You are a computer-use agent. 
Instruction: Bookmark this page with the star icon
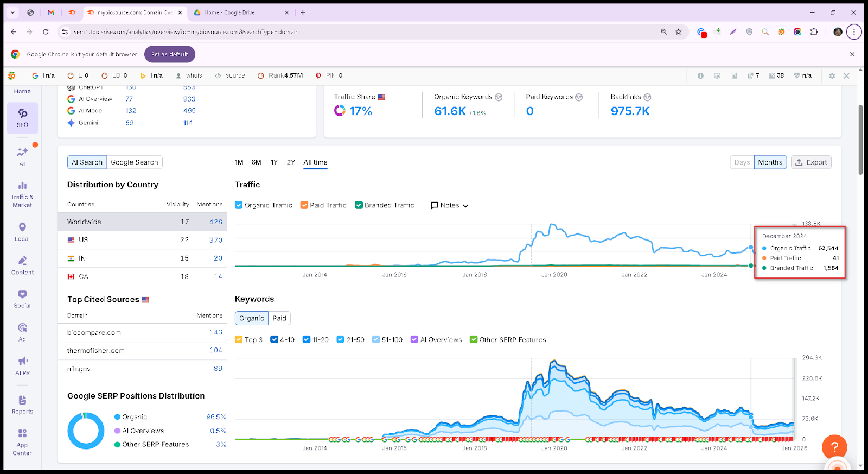[678, 32]
